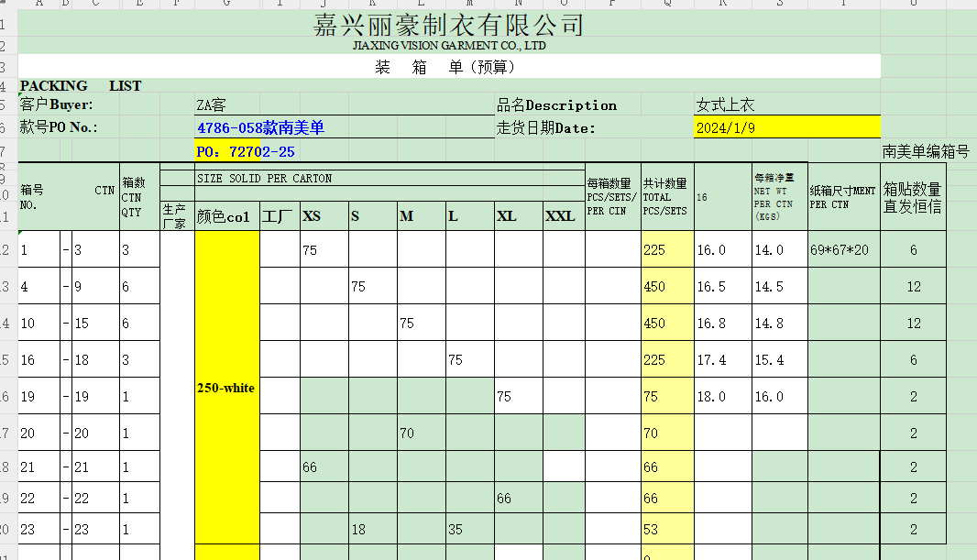Click the 南美单编箱号 note cell
The width and height of the screenshot is (977, 560).
pos(926,151)
